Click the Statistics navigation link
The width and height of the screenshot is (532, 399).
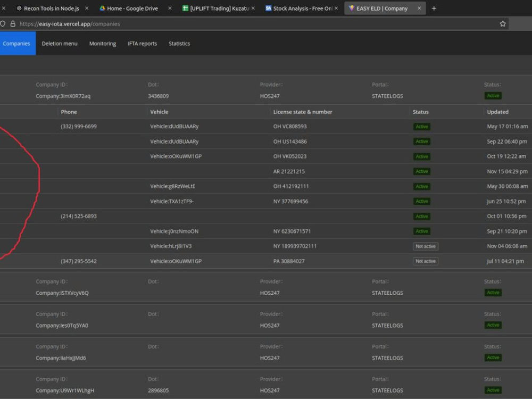(x=179, y=44)
